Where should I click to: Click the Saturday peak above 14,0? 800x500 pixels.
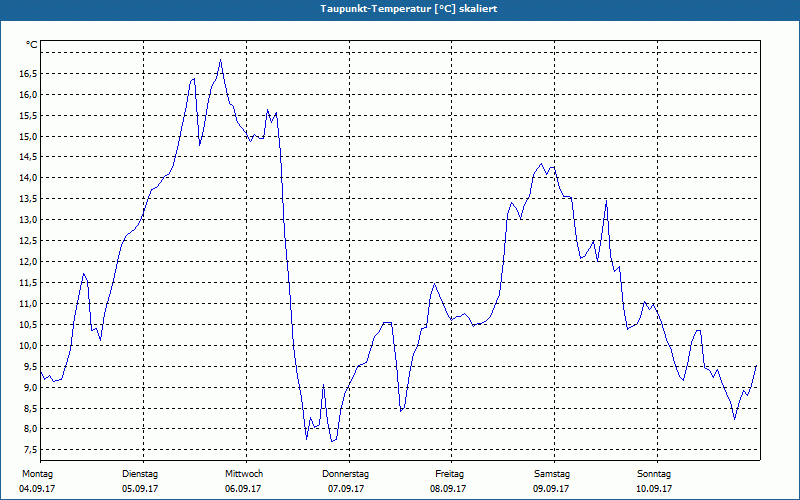[541, 164]
